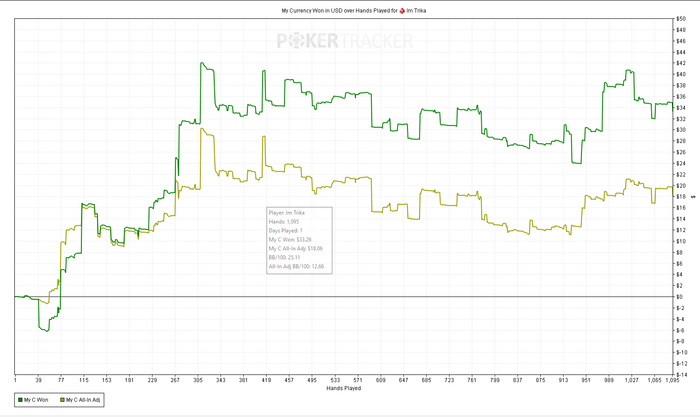
Task: Click the x-axis tick labeled 305
Action: coord(198,380)
